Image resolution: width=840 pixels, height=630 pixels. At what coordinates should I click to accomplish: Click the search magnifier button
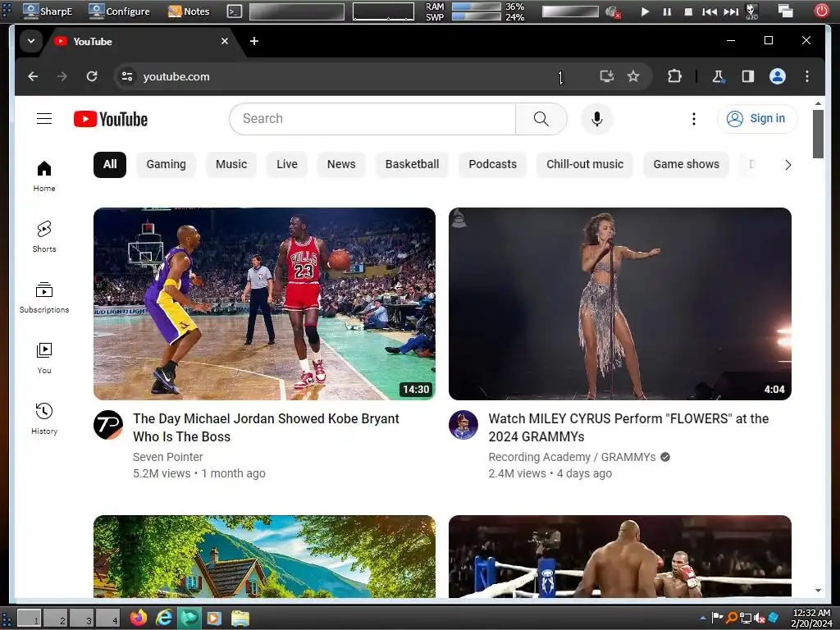[x=541, y=119]
